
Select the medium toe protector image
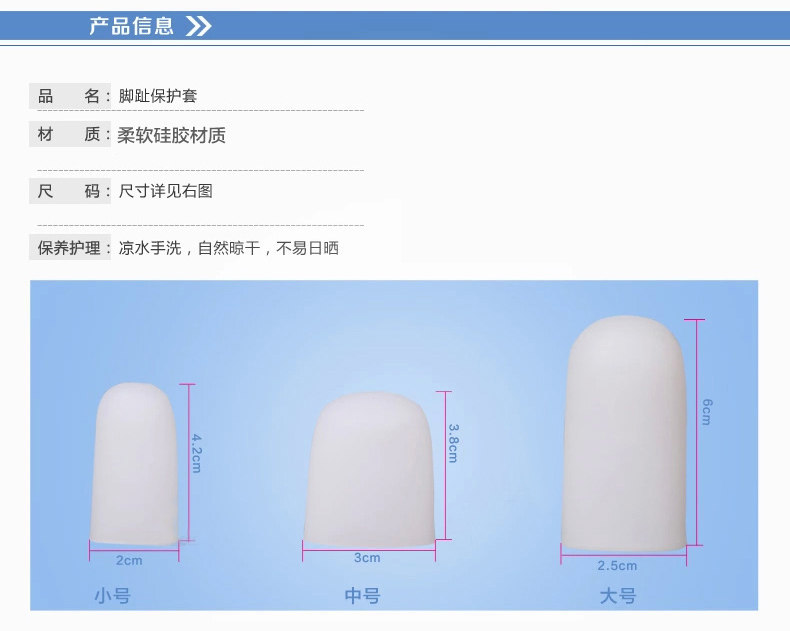[x=369, y=470]
